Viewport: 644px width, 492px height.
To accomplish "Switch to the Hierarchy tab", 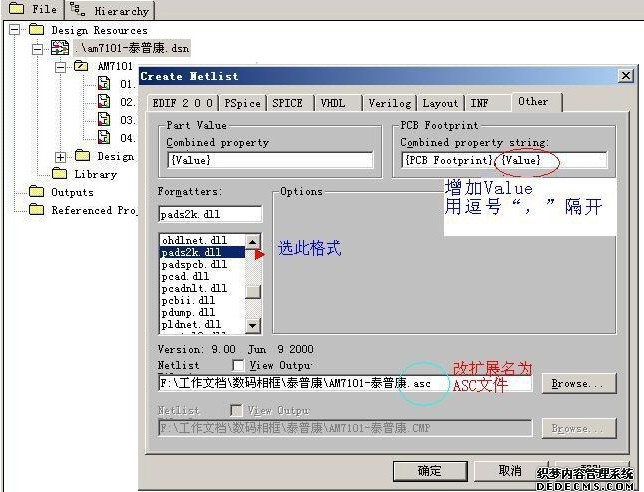I will pos(110,10).
